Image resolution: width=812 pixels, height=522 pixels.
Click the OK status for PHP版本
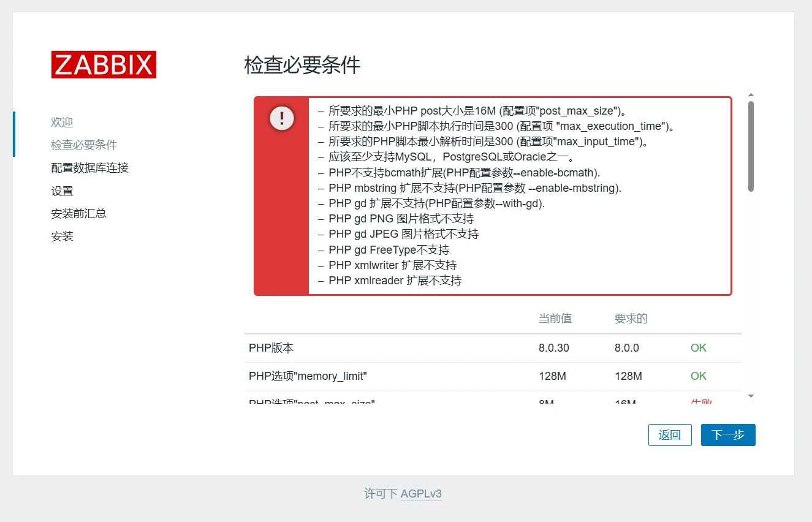coord(698,348)
